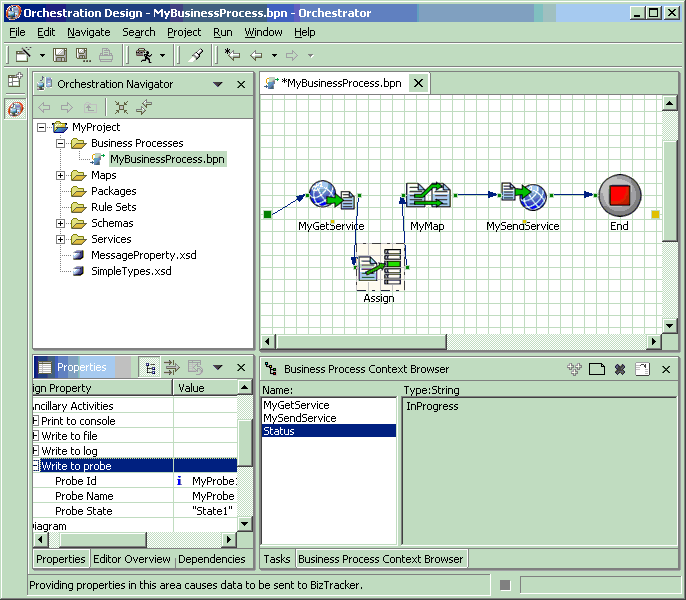Toggle Show Advanced Properties icon
Image resolution: width=686 pixels, height=600 pixels.
(x=172, y=368)
